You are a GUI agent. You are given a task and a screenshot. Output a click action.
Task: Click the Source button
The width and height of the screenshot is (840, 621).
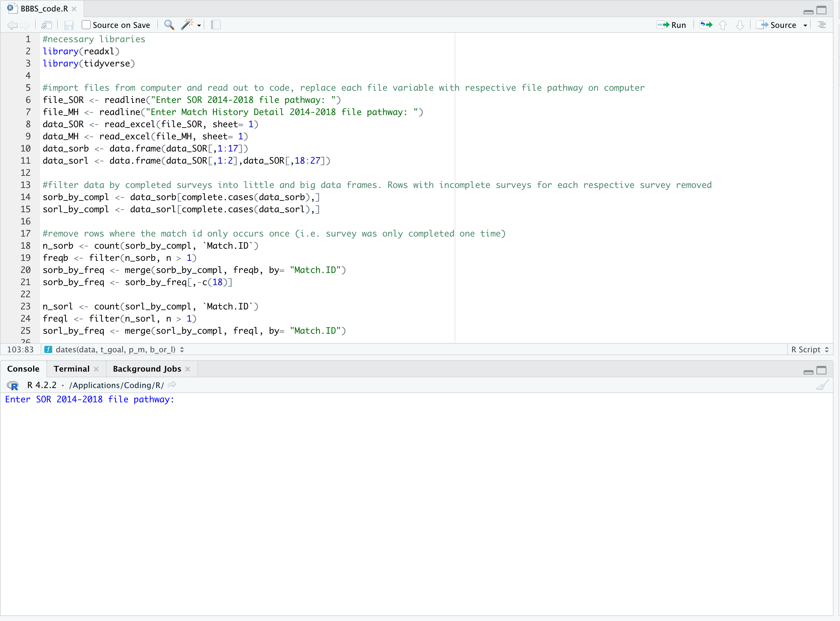tap(777, 25)
